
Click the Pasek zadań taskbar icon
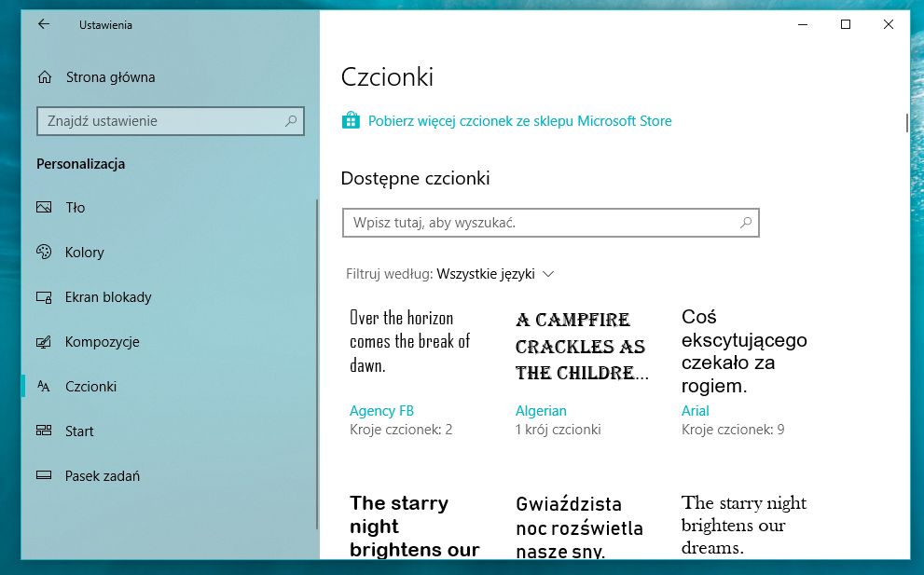click(x=44, y=476)
